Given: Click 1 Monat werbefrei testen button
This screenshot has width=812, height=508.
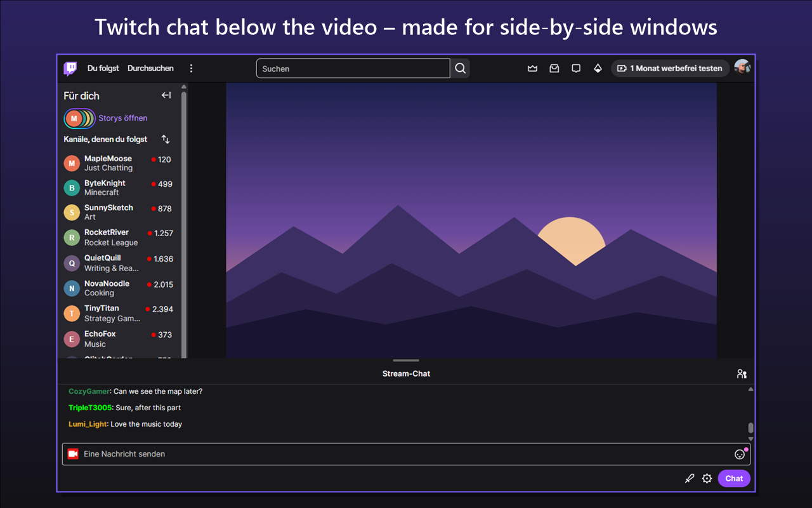Looking at the screenshot, I should click(x=670, y=69).
